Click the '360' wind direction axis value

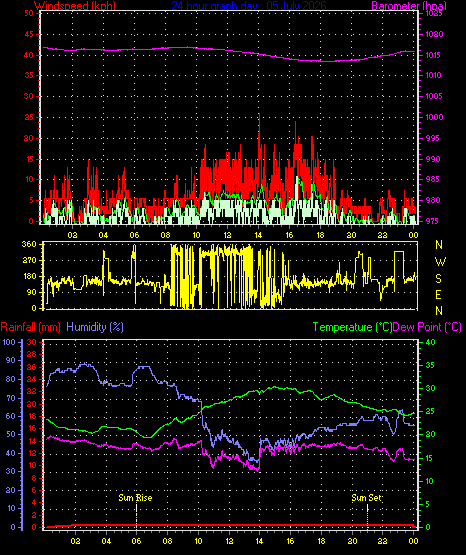tap(29, 244)
